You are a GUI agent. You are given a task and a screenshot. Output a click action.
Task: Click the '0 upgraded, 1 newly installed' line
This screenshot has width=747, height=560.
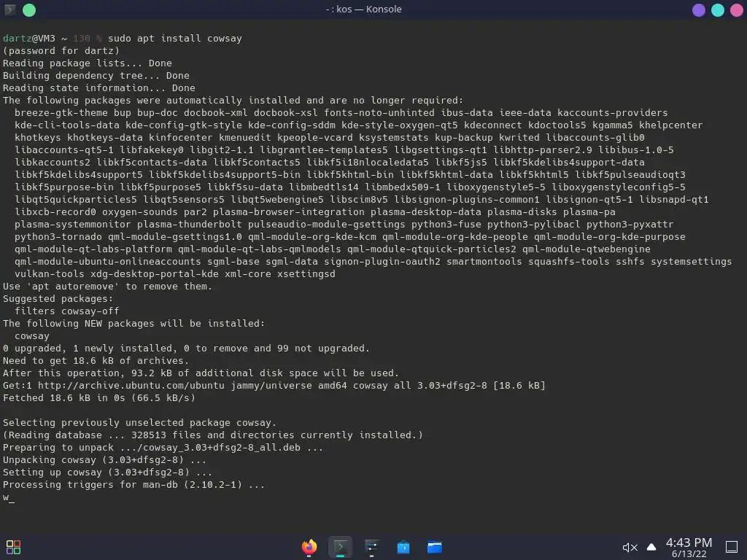pos(186,348)
